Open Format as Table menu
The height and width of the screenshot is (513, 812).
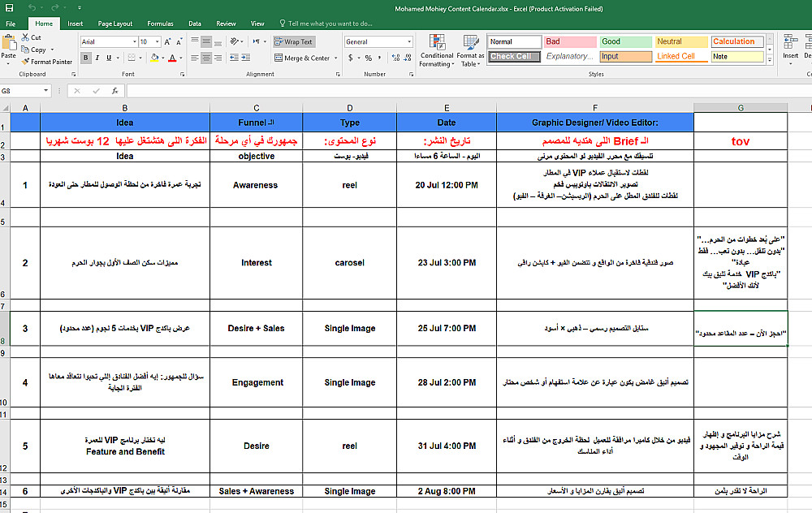click(x=470, y=50)
